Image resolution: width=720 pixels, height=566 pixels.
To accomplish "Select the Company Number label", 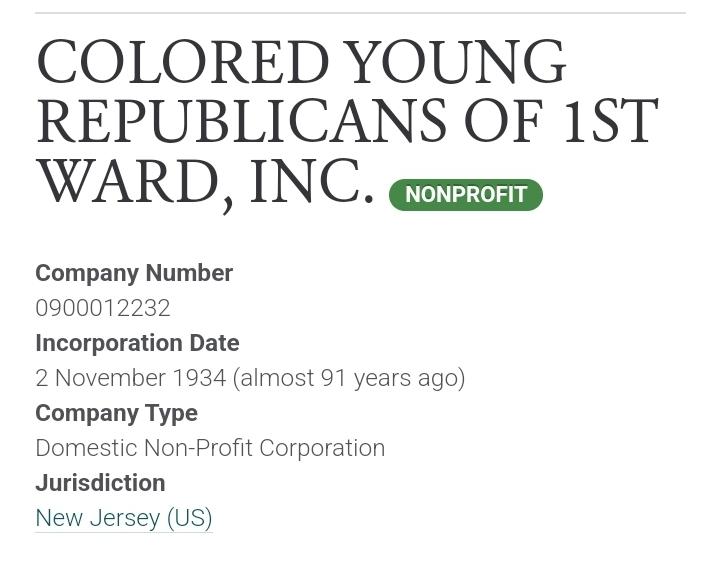I will (x=134, y=273).
